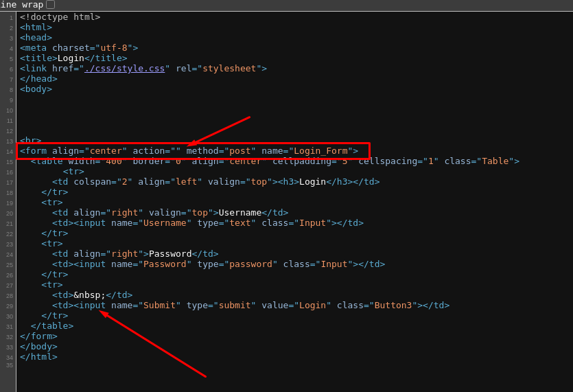Click the Password text in the table cell
This screenshot has width=573, height=392.
coord(170,254)
